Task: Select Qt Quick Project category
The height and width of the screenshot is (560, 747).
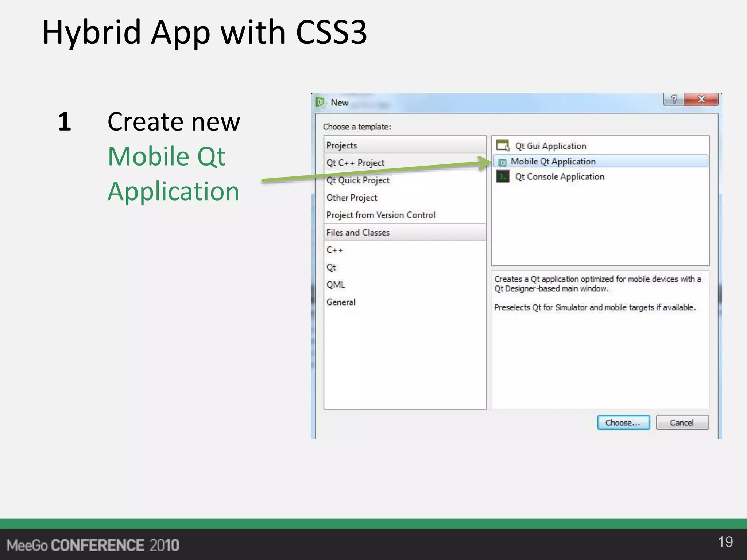Action: [x=358, y=180]
